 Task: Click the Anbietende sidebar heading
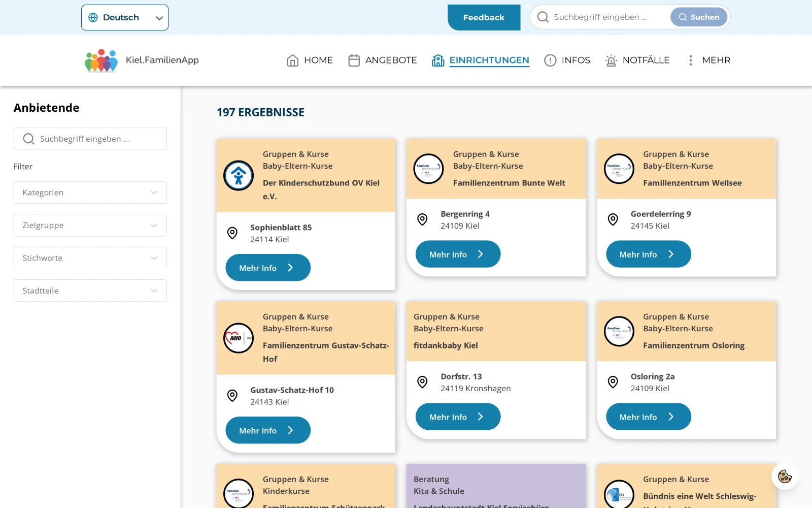47,108
